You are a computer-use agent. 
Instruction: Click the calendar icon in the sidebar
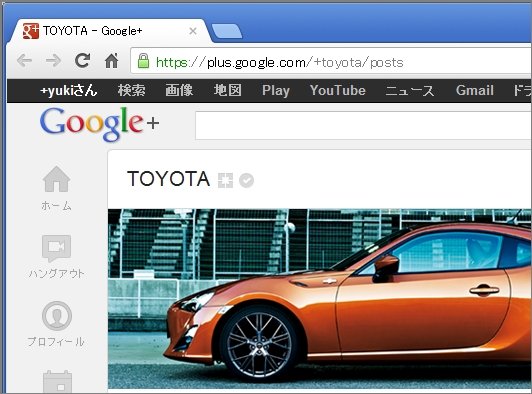(57, 381)
